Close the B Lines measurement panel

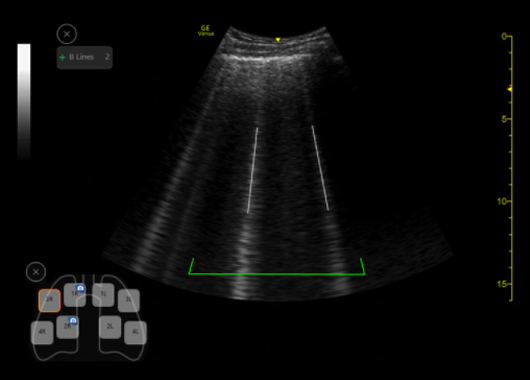(67, 34)
